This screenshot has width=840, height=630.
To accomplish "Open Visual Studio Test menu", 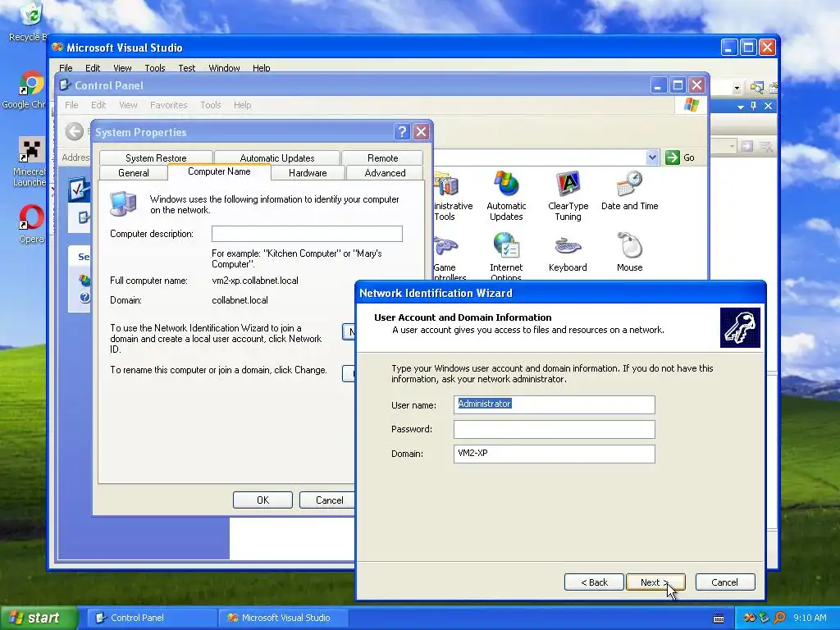I will pos(186,68).
